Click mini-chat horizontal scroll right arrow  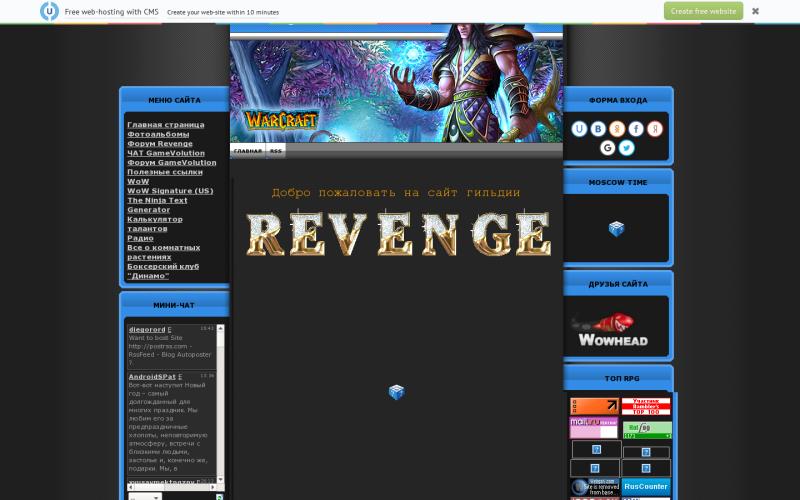click(213, 487)
